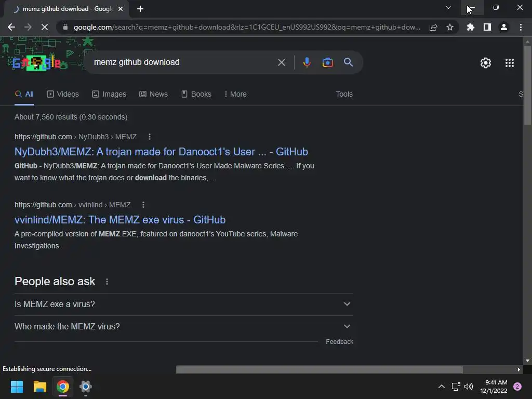
Task: Click the github.com NyDubh3 MEMZ breadcrumb
Action: 76,137
